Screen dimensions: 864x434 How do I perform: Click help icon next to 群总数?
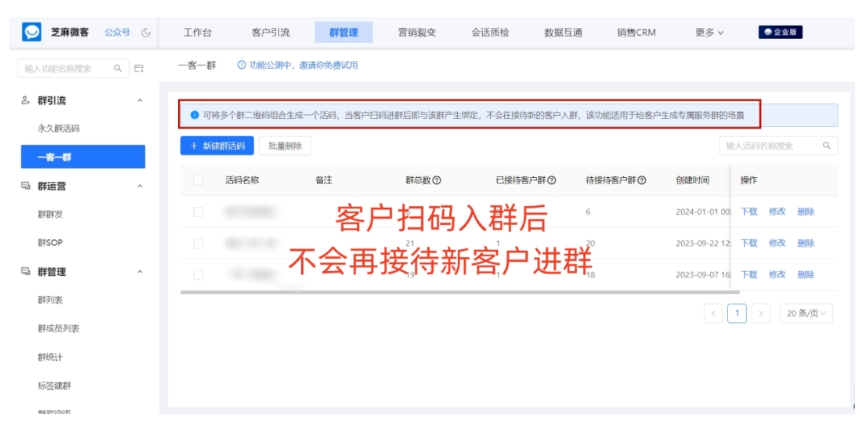click(x=438, y=180)
